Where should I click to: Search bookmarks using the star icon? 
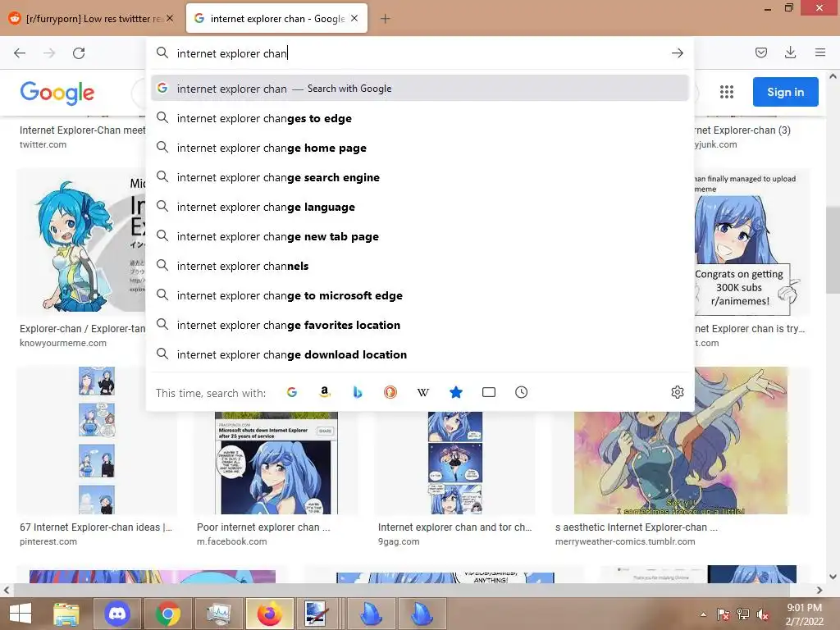(x=456, y=392)
